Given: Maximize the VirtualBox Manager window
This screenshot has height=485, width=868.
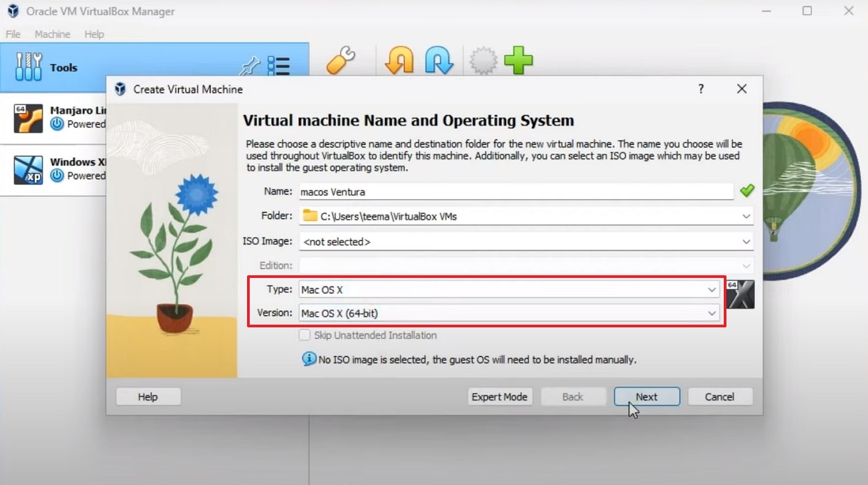Looking at the screenshot, I should tap(807, 11).
